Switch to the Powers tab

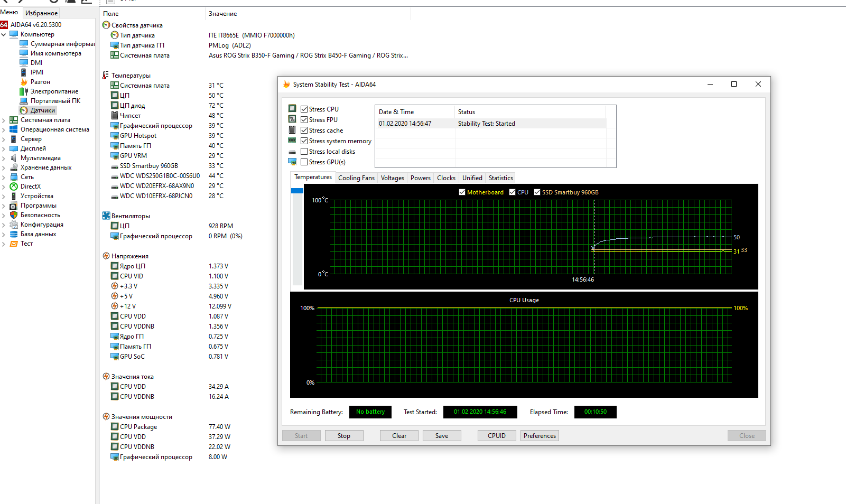(x=421, y=178)
